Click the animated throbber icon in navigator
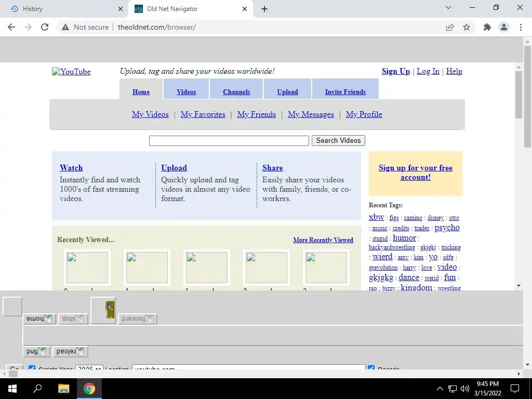Viewport: 532px width, 399px height. [x=103, y=310]
